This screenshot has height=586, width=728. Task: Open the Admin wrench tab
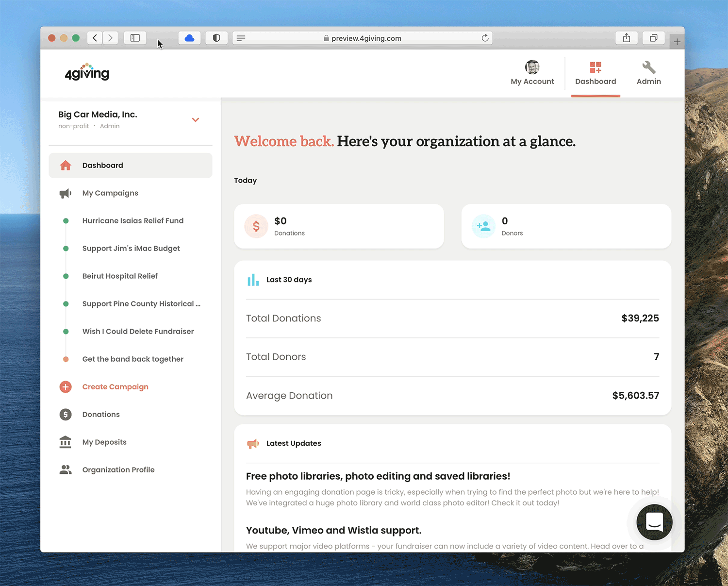(649, 74)
